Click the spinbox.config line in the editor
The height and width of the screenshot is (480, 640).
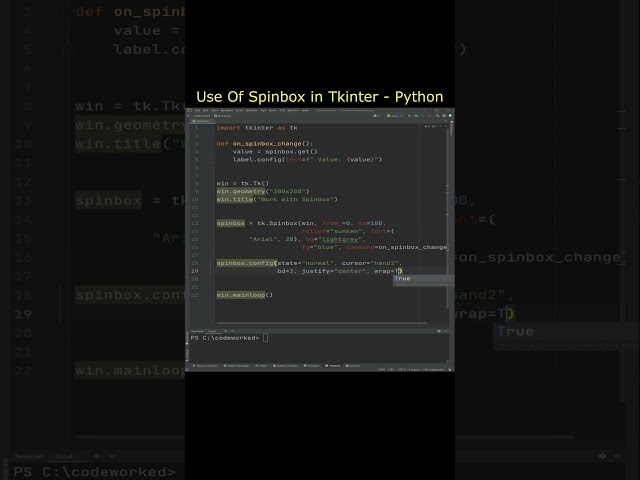pos(309,263)
